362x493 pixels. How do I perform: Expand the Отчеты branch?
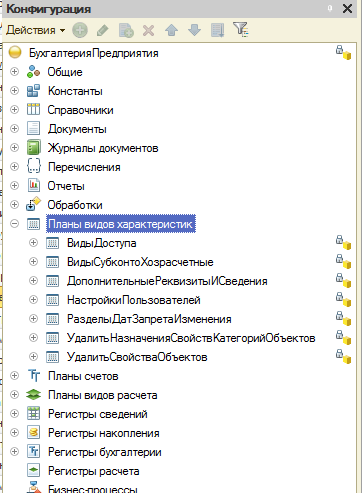pyautogui.click(x=14, y=185)
